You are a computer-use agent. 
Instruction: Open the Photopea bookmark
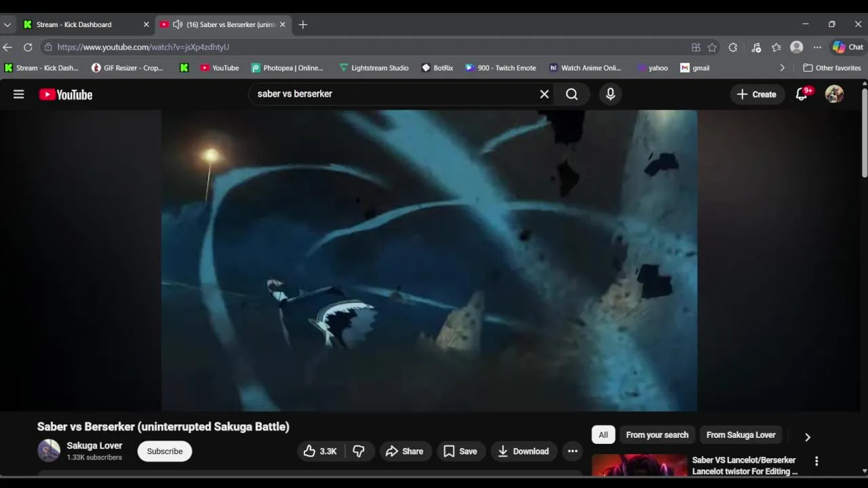click(288, 68)
